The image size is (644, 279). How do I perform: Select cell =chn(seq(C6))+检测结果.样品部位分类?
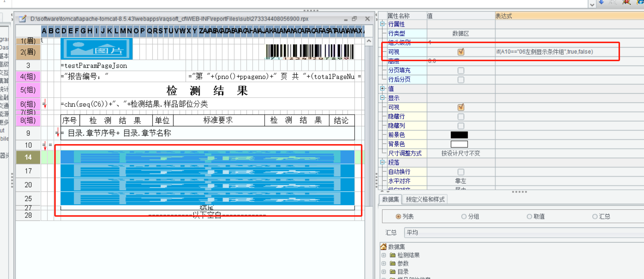coord(207,104)
